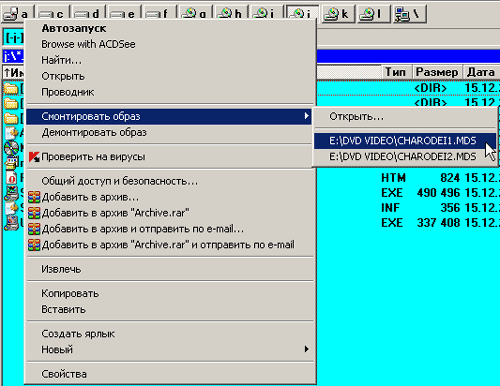
Task: Open the network neighborhood drive button
Action: pyautogui.click(x=409, y=14)
